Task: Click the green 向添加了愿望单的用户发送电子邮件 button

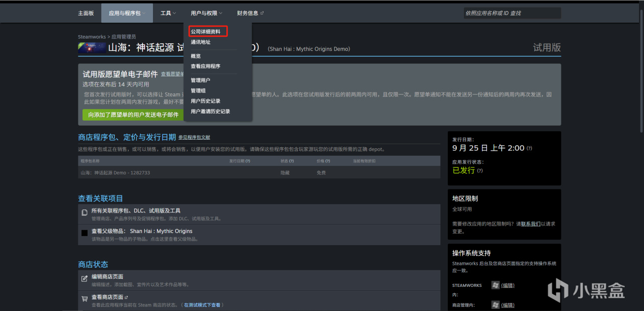Action: click(133, 115)
